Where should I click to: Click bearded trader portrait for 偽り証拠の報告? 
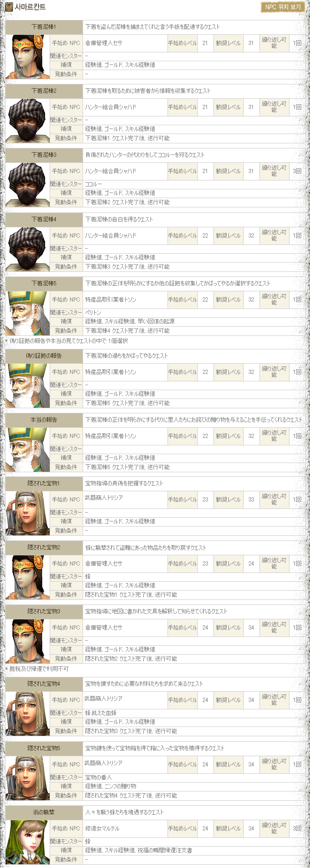27,385
